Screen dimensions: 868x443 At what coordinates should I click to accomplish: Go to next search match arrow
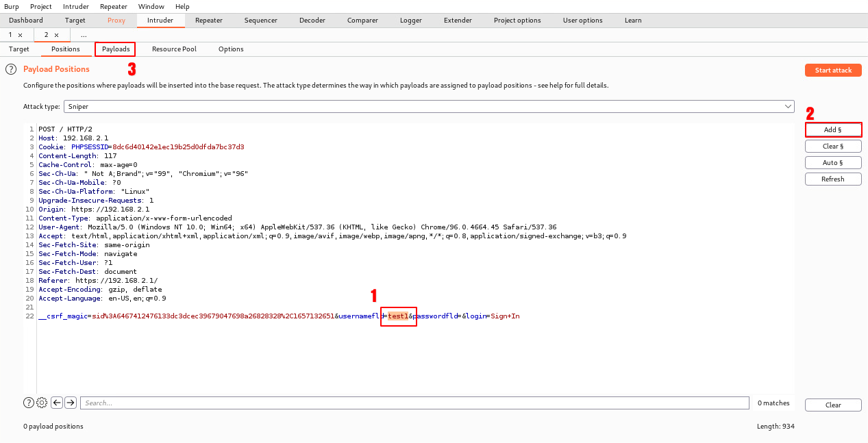coord(70,403)
